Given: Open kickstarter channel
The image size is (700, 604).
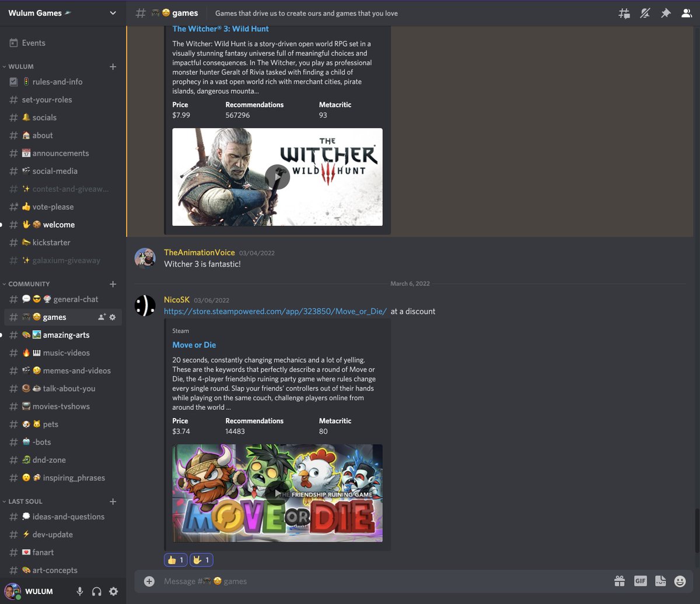Looking at the screenshot, I should tap(63, 243).
